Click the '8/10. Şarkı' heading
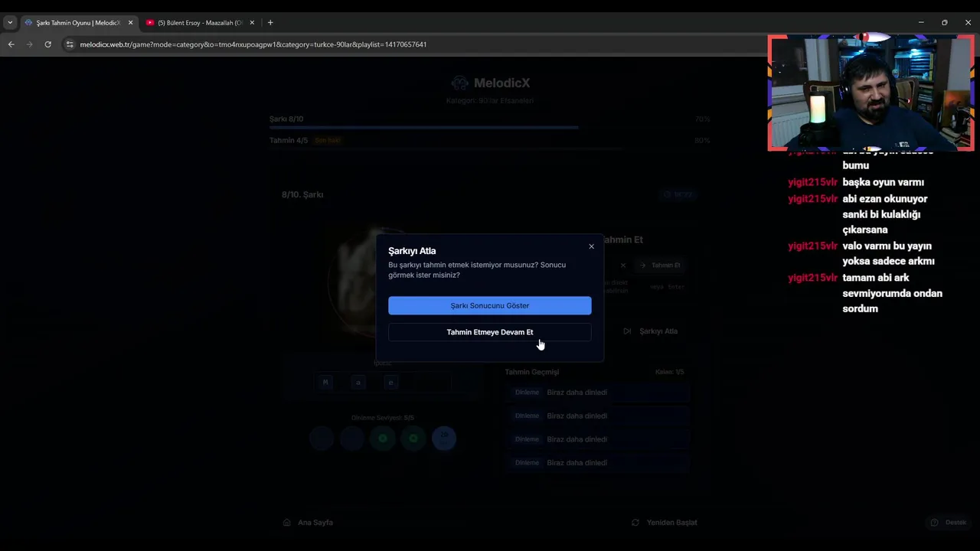This screenshot has width=980, height=551. click(x=302, y=194)
